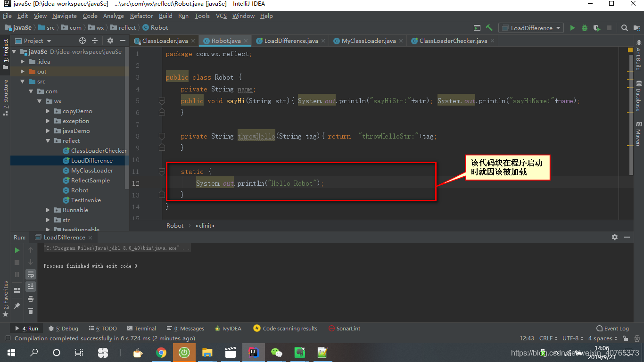The width and height of the screenshot is (644, 362).
Task: Expand the .idea folder
Action: [x=23, y=62]
